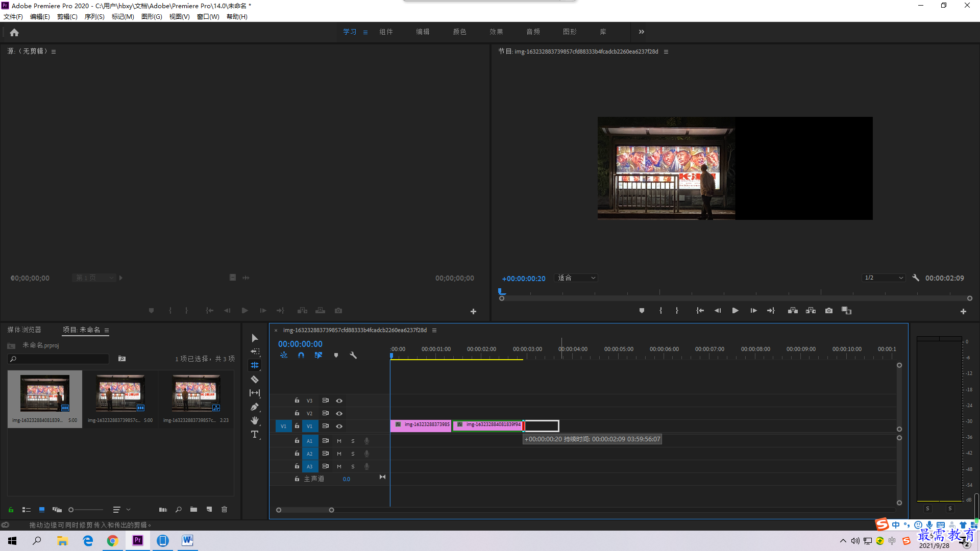Close the timeline sequence tab

coord(276,331)
